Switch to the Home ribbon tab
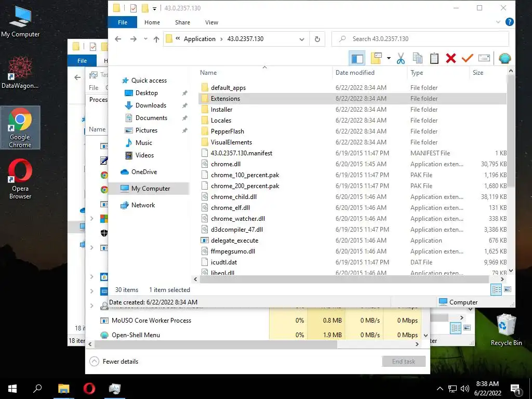This screenshot has height=399, width=532. (152, 22)
